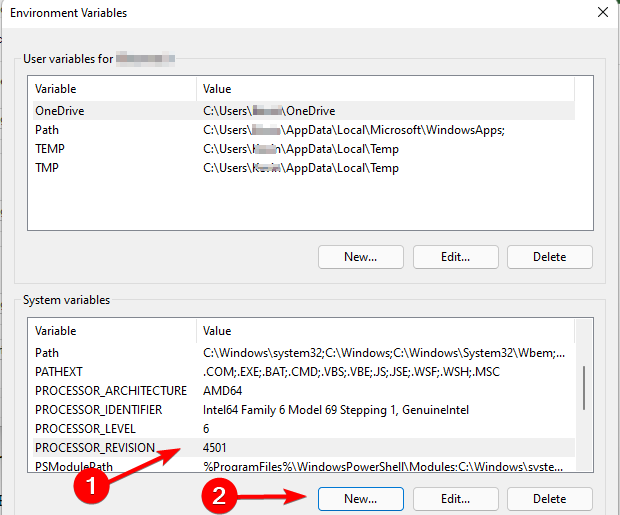Viewport: 620px width, 515px height.
Task: Close the Environment Variables dialog
Action: pos(601,13)
